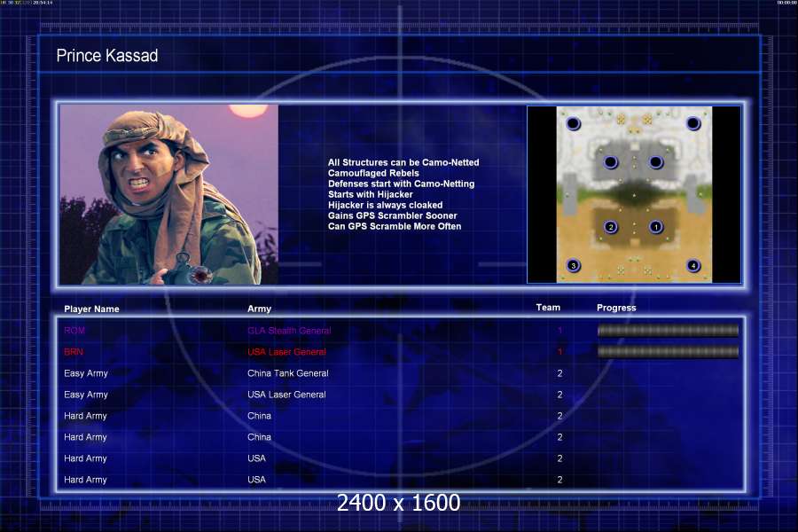This screenshot has width=798, height=532.
Task: Click the Player Name column header
Action: coord(91,309)
